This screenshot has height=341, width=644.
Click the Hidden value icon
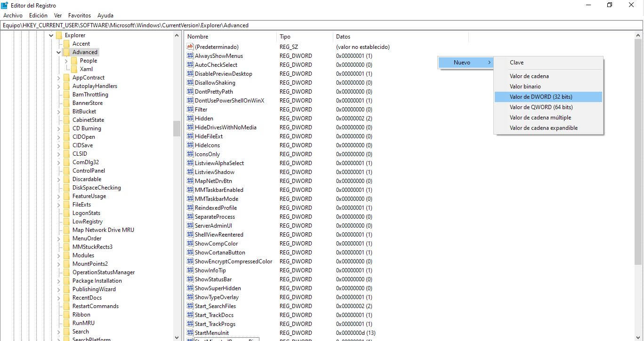click(190, 118)
